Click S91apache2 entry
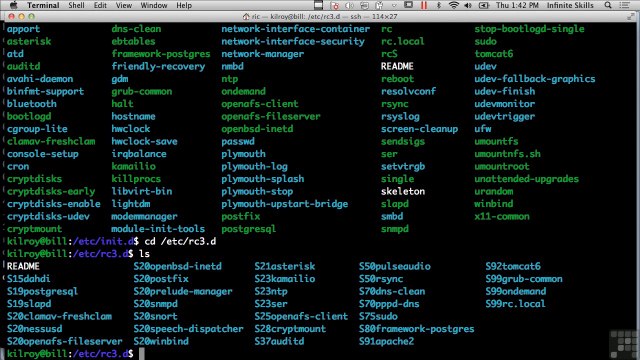 [387, 341]
